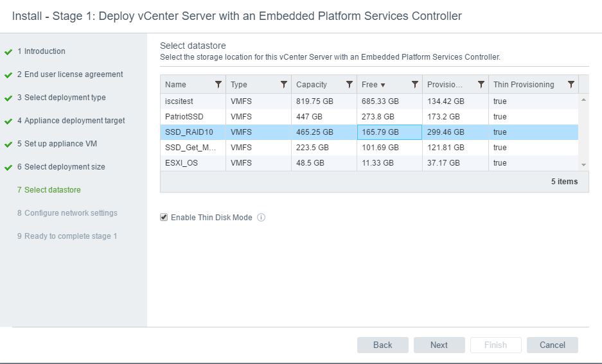Open the Capacity column filter icon
This screenshot has height=364, width=602.
coord(350,84)
